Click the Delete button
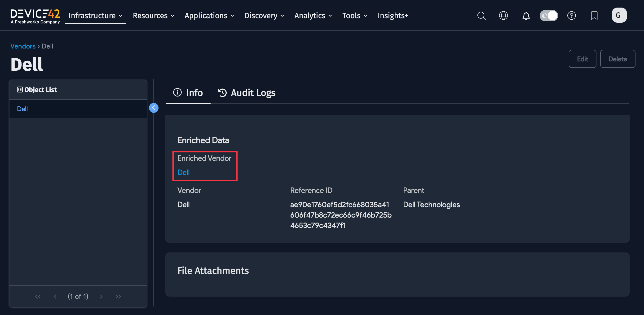This screenshot has width=644, height=315. (x=618, y=59)
